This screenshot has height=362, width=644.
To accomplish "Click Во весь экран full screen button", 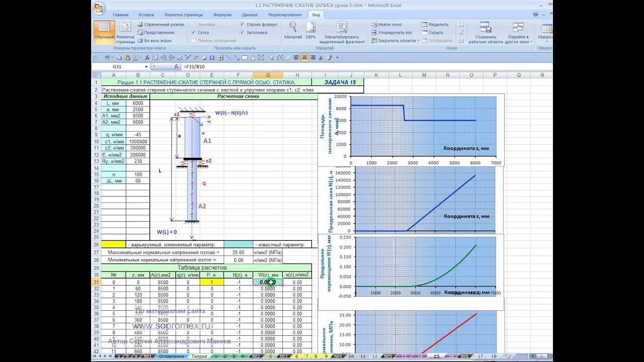I will (x=154, y=40).
